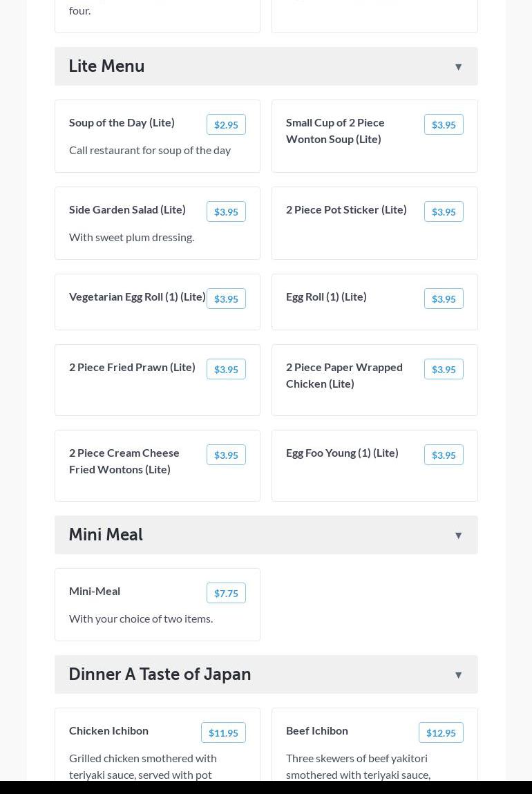Viewport: 532px width, 794px height.
Task: Click Egg Foo Young price button
Action: [x=444, y=455]
